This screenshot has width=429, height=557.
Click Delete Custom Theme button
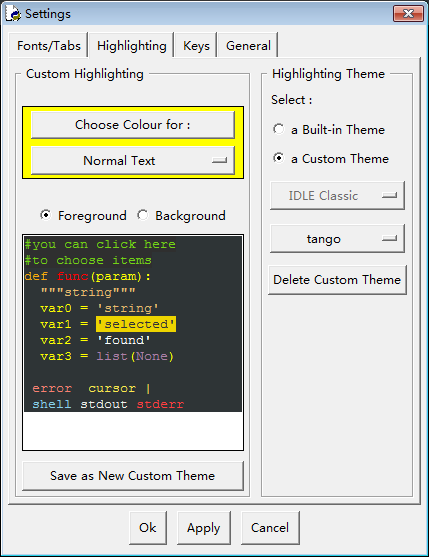point(337,280)
